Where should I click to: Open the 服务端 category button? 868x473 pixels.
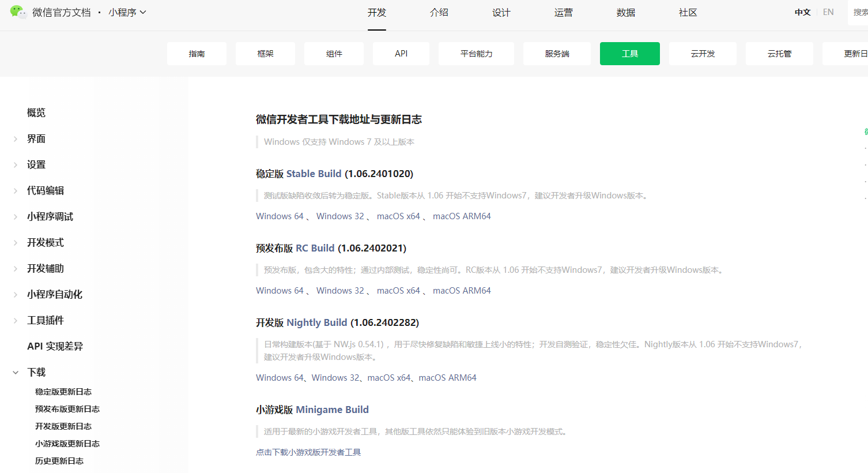click(557, 54)
